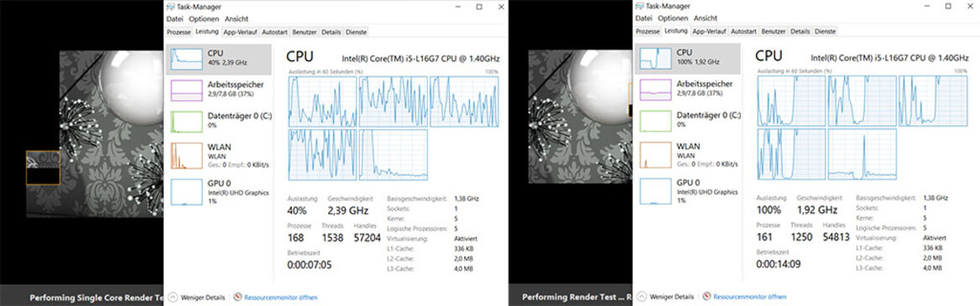
Task: Switch to App-Verlauf tab in right Task-Manager
Action: tap(709, 31)
